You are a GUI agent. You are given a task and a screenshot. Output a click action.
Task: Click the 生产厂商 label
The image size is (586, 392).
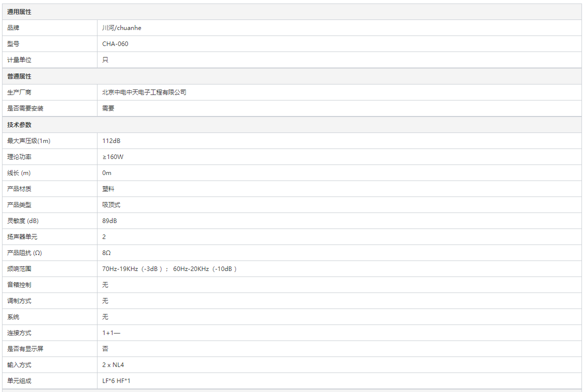(19, 92)
